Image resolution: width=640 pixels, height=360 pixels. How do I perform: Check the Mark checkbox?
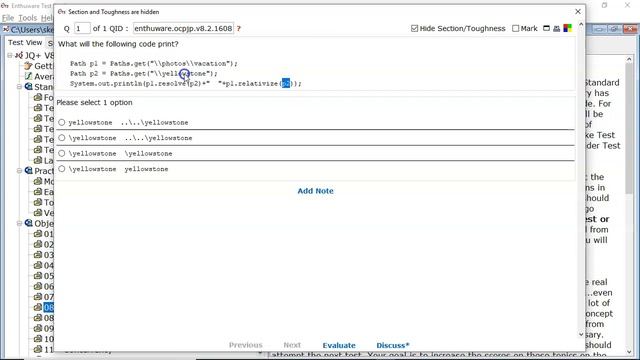pos(516,29)
